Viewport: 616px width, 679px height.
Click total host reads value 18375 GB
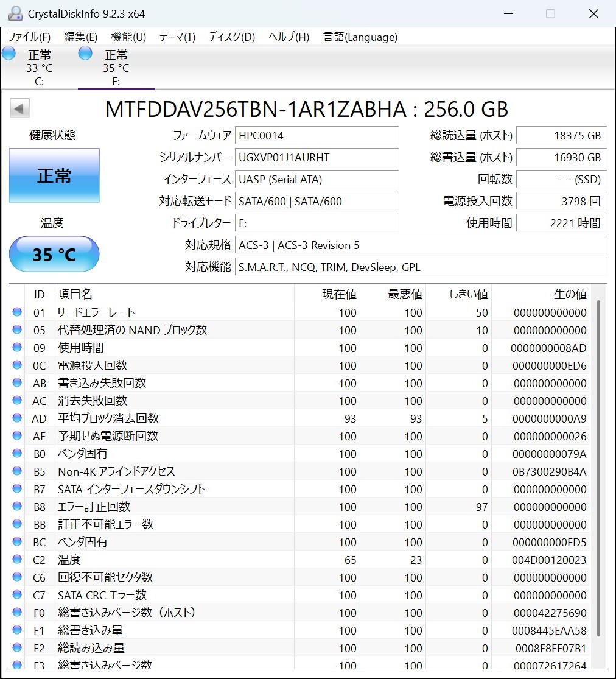[561, 136]
